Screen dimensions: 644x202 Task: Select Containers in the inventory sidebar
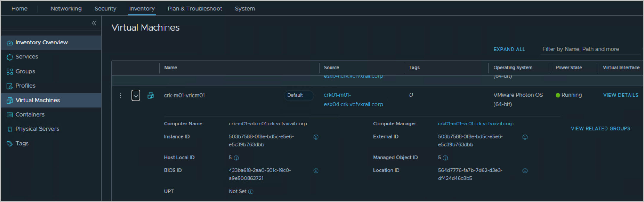point(30,114)
